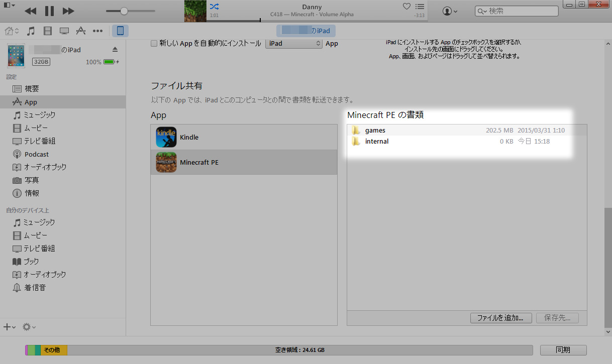Open the Movies library icon in toolbar

48,31
